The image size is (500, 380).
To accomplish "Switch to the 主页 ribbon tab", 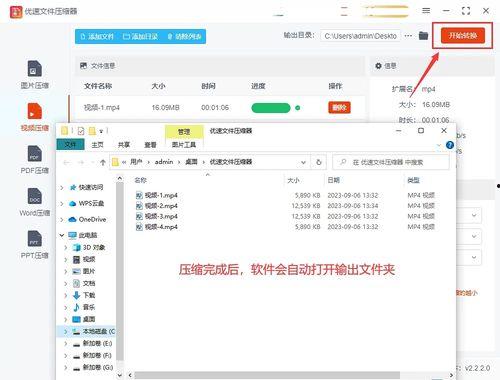I will 97,145.
